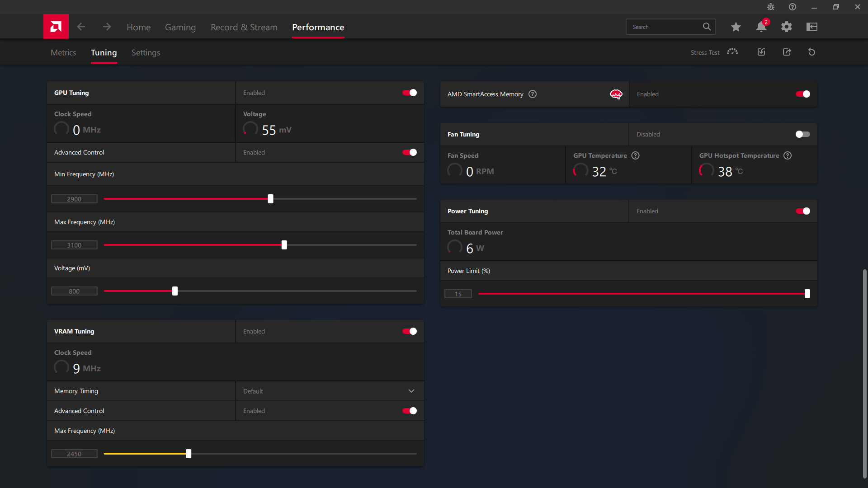Click the AMD SmartAccess Memory brain icon
The height and width of the screenshot is (488, 868).
(x=616, y=94)
